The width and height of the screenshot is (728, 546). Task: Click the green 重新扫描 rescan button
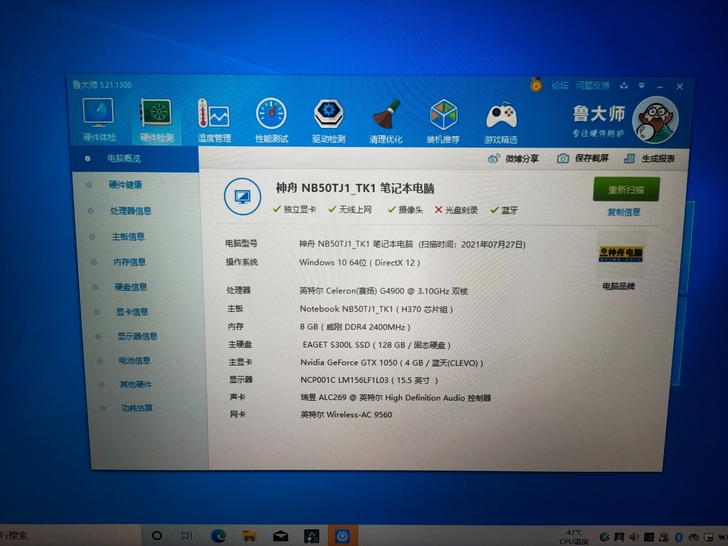point(626,189)
